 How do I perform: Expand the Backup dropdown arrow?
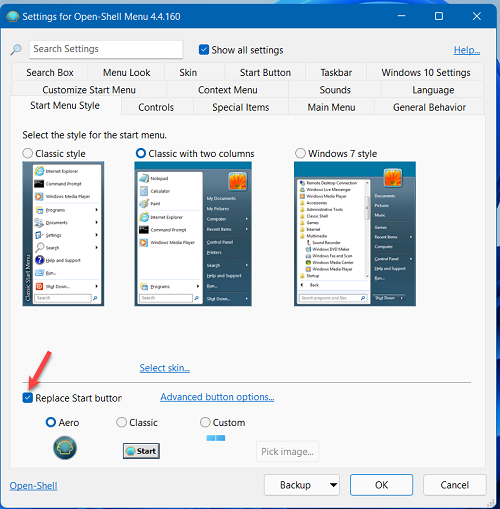[333, 485]
